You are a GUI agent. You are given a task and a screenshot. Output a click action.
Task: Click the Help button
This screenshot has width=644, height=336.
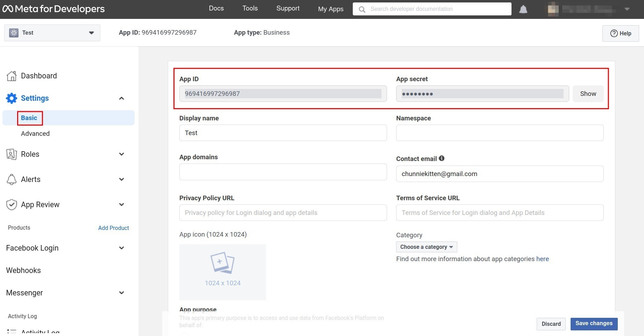click(x=621, y=33)
